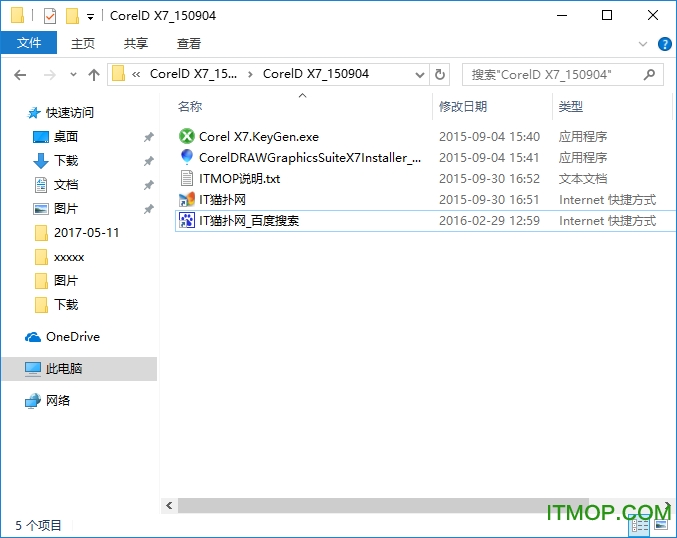Image resolution: width=677 pixels, height=538 pixels.
Task: Click horizontal scrollbar left arrow
Action: tap(169, 506)
